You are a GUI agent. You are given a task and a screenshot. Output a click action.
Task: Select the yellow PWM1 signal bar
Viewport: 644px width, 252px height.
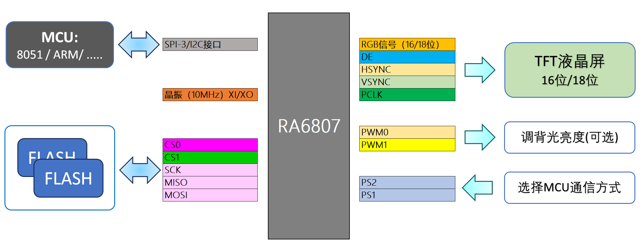(407, 145)
